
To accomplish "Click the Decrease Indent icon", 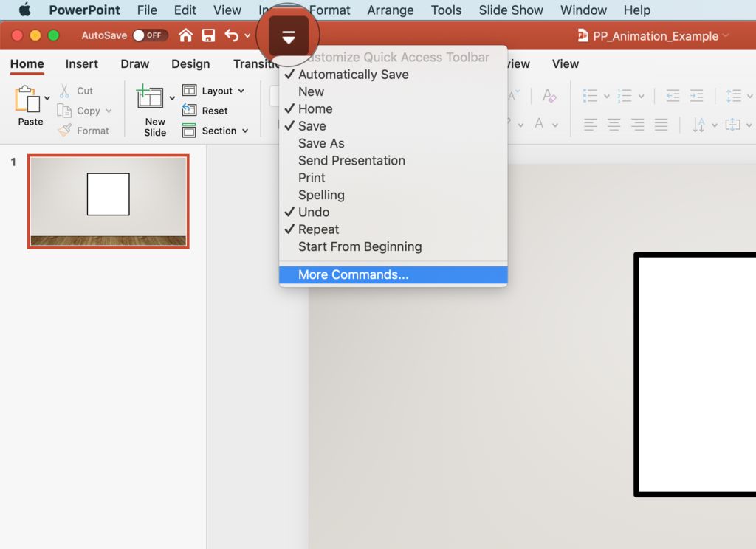I will (x=673, y=95).
